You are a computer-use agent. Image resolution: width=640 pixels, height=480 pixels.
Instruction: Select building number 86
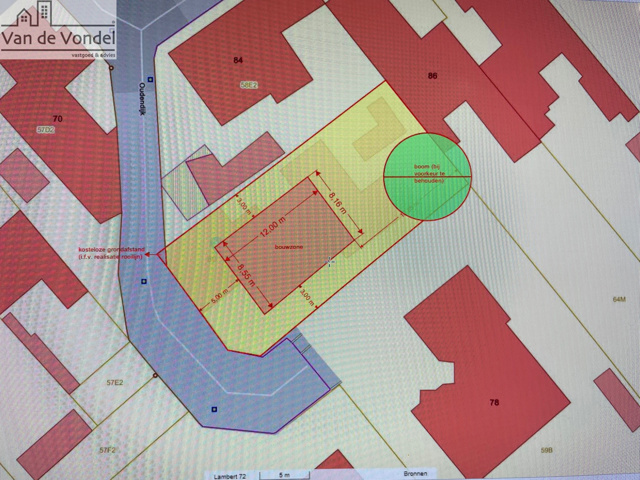tap(432, 76)
